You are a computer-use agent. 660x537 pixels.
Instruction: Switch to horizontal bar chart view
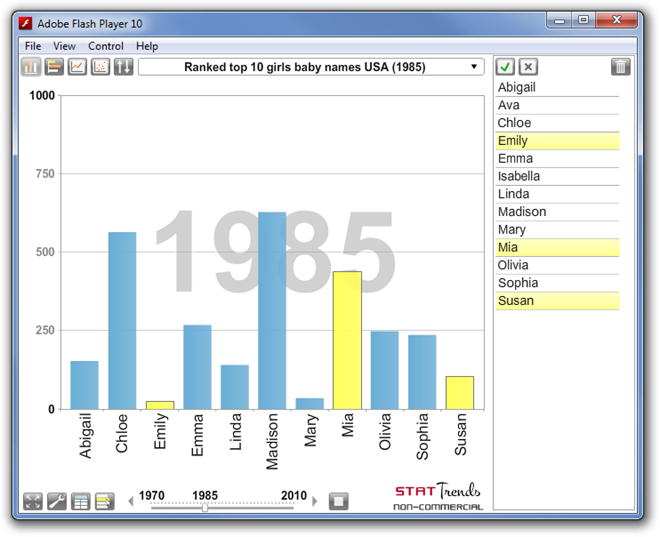click(x=54, y=66)
